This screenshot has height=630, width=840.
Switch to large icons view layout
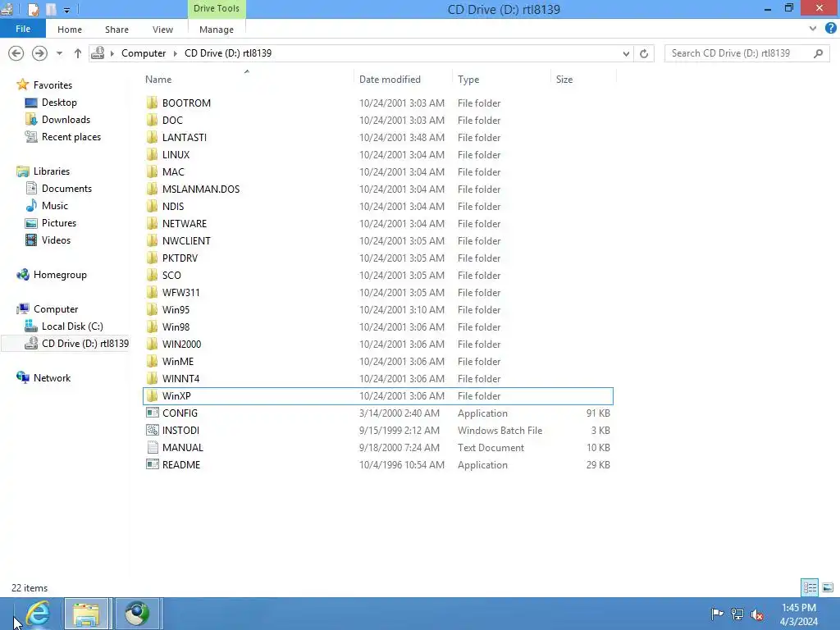click(x=827, y=587)
